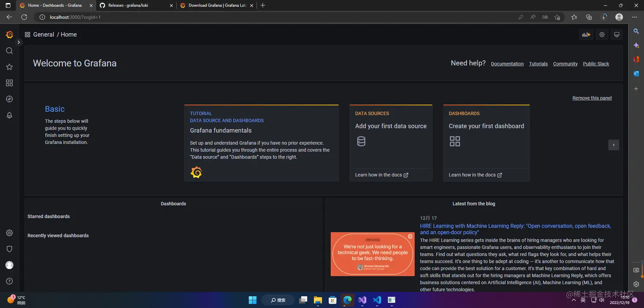
Task: Click the translate icon in address bar
Action: tap(545, 17)
